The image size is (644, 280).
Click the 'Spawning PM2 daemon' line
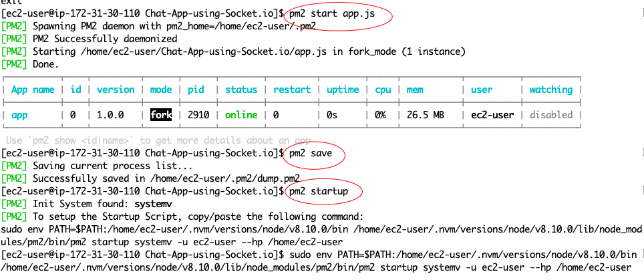[158, 26]
